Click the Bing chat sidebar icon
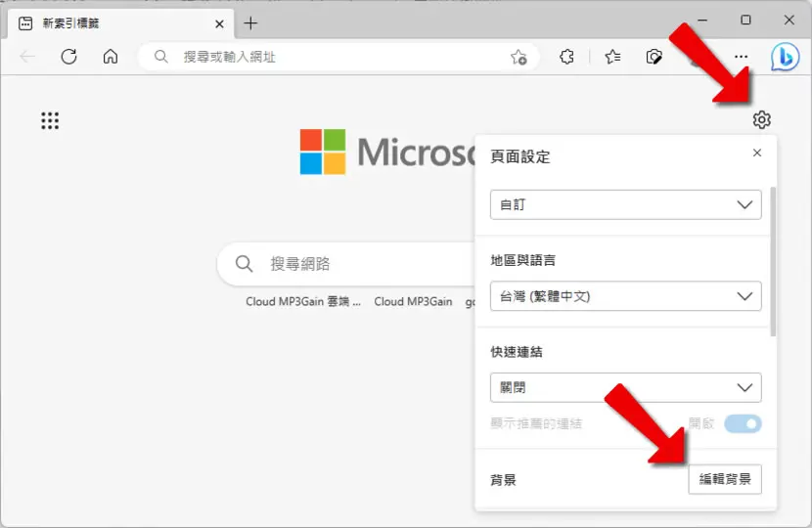The image size is (812, 528). pyautogui.click(x=785, y=57)
